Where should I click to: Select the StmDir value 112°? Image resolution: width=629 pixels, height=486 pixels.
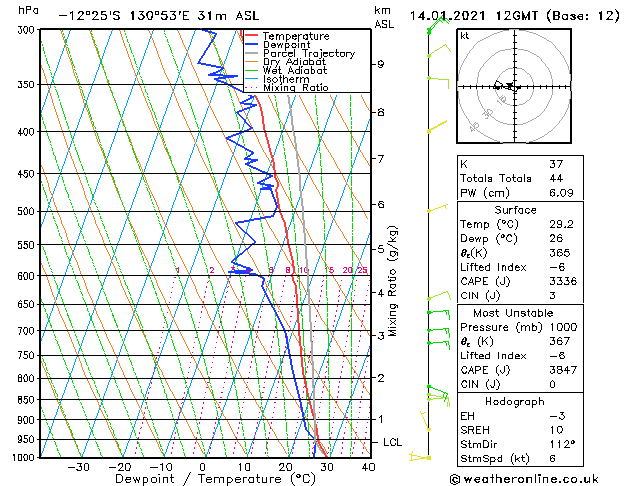click(562, 444)
